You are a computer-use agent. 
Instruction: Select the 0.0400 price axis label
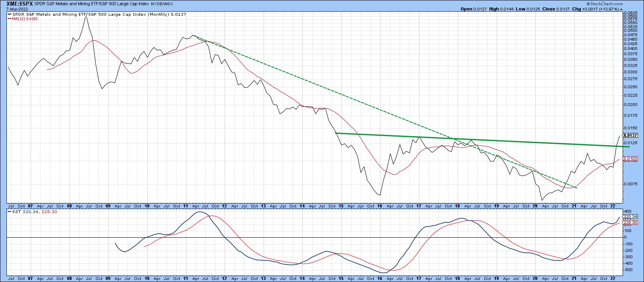click(630, 48)
